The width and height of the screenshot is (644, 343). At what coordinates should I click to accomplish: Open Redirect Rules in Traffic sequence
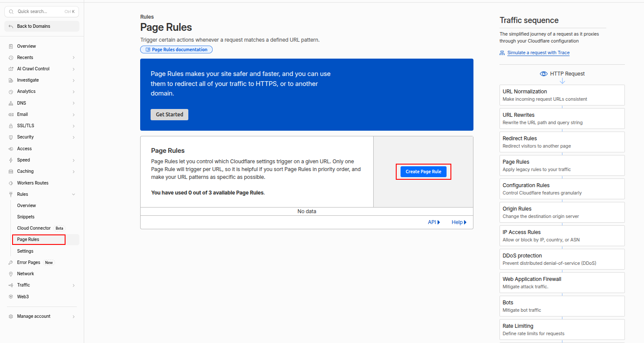pyautogui.click(x=562, y=142)
